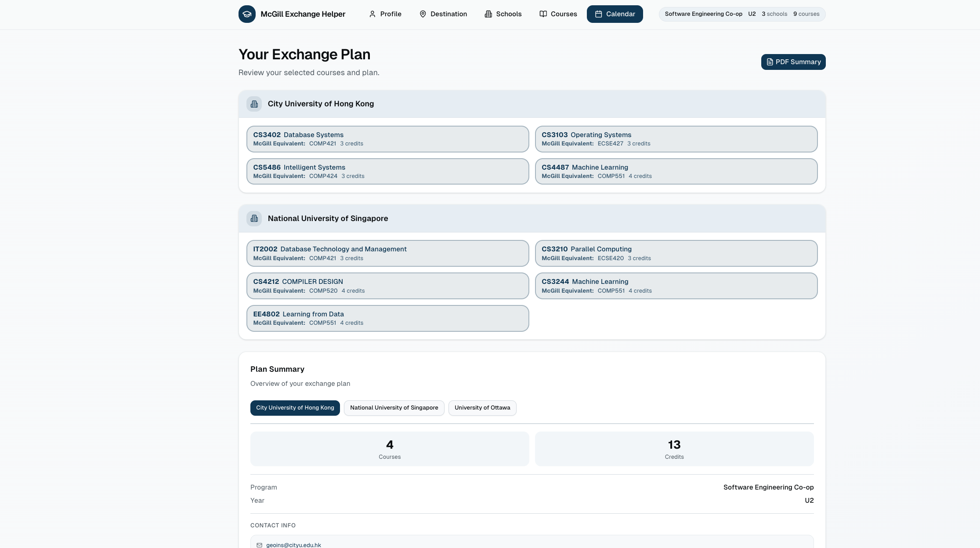This screenshot has width=980, height=548.
Task: Select University of Ottawa summary tab
Action: coord(482,408)
